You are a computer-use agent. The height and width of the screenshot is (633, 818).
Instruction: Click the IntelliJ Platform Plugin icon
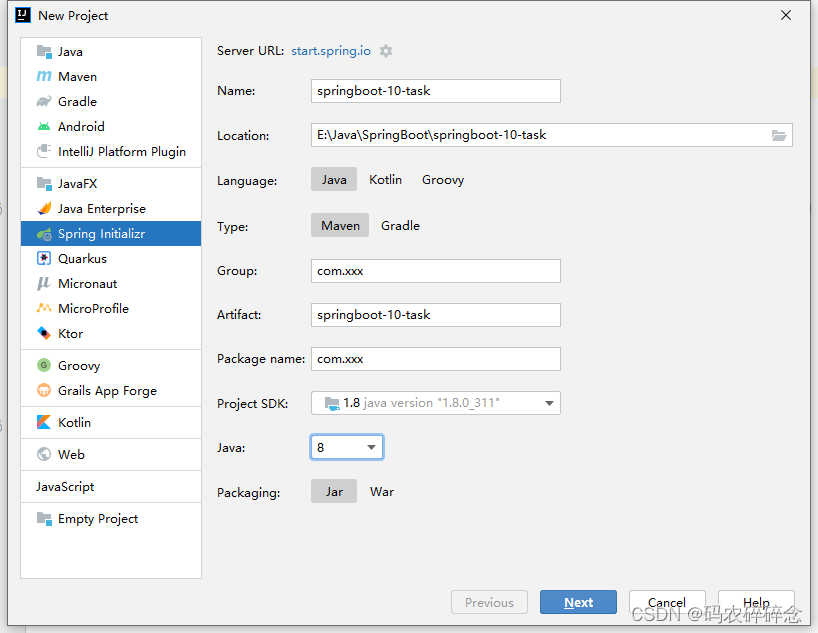tap(44, 152)
